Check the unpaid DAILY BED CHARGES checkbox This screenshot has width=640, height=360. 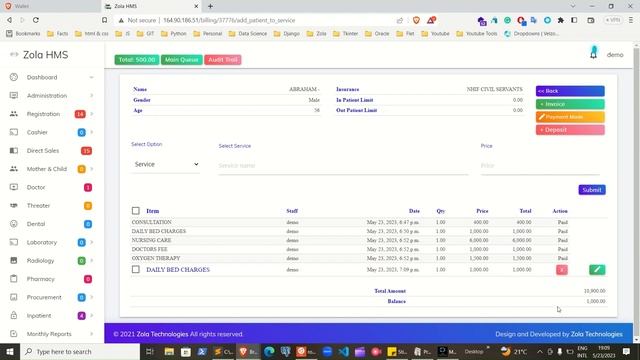pos(136,269)
